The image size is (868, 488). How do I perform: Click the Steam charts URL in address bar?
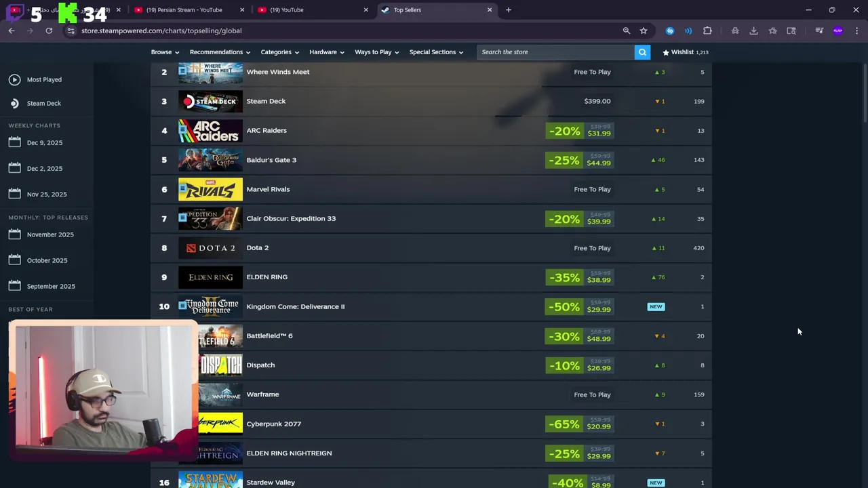pos(161,30)
